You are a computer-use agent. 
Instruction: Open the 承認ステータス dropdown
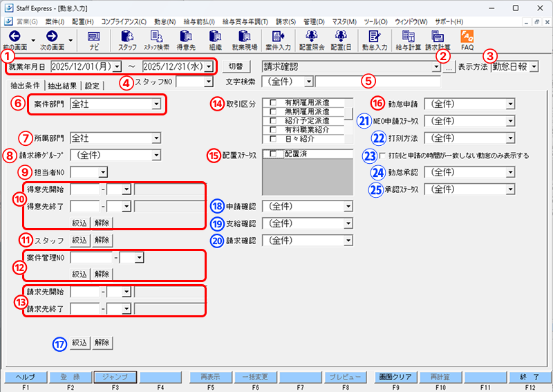pos(510,189)
